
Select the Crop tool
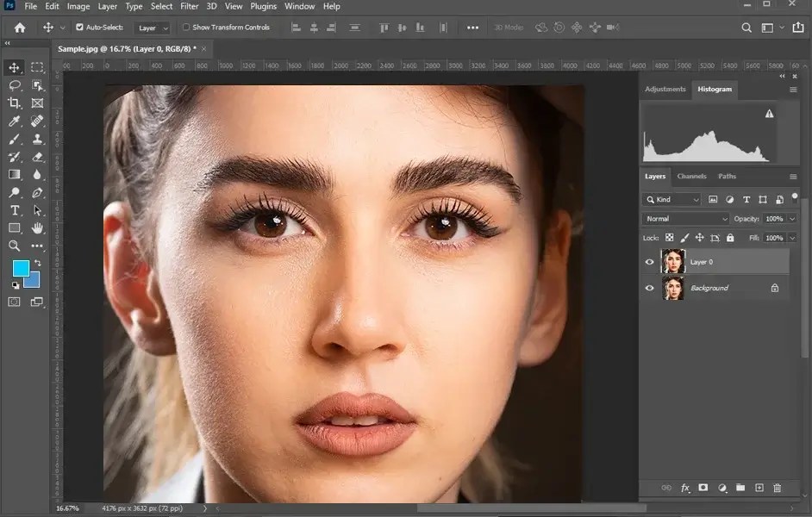point(15,103)
